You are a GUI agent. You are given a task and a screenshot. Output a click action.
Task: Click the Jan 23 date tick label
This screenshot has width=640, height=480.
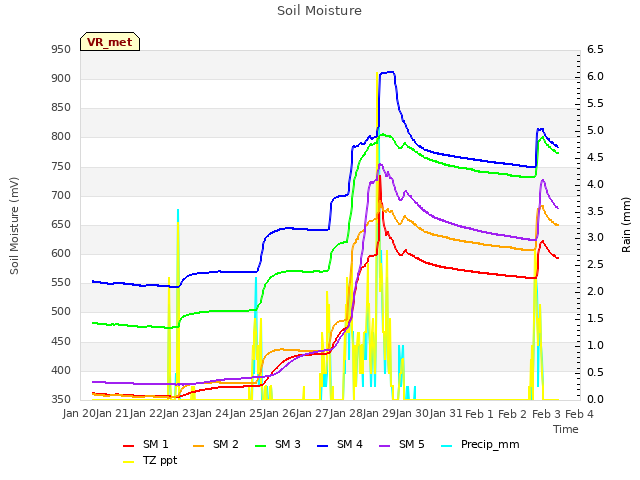(180, 414)
